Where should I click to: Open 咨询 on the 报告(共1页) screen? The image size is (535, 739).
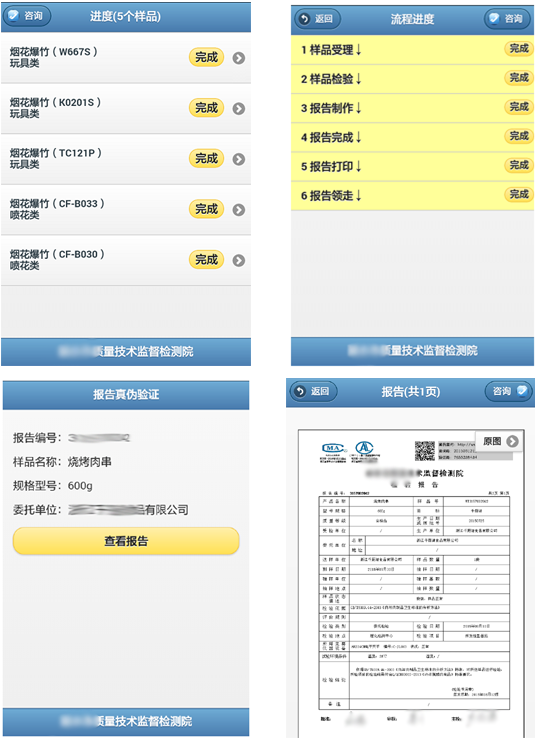509,391
